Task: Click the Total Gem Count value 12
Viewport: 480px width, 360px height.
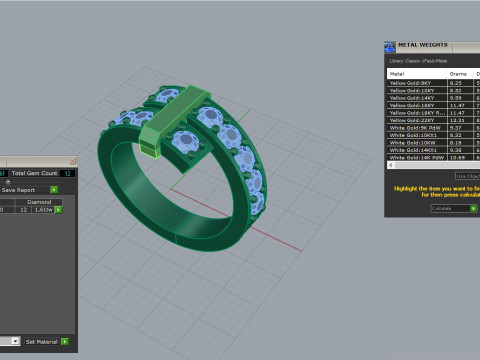Action: click(67, 173)
